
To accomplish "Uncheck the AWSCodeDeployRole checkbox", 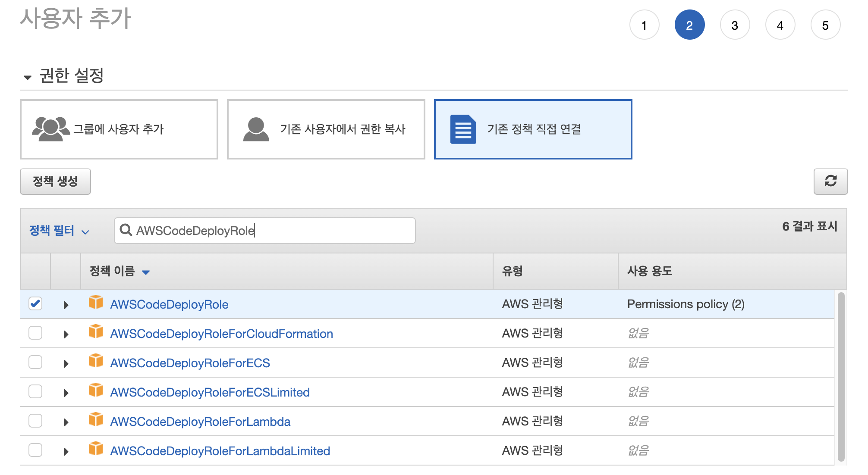I will click(35, 304).
